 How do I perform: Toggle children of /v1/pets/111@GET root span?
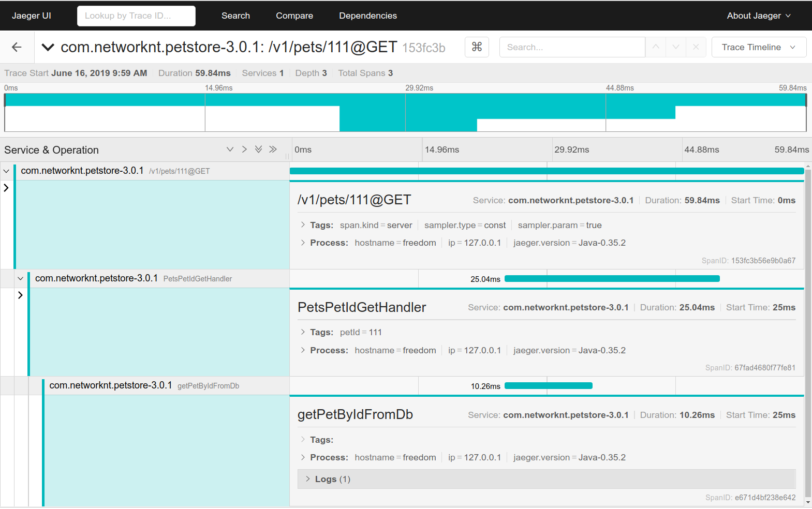(x=7, y=171)
